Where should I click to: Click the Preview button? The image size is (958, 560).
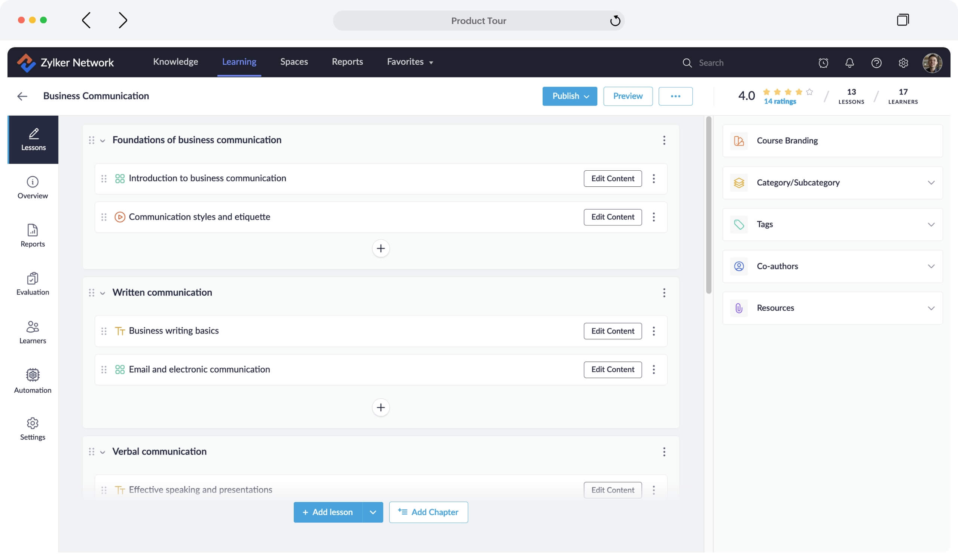[x=628, y=96]
